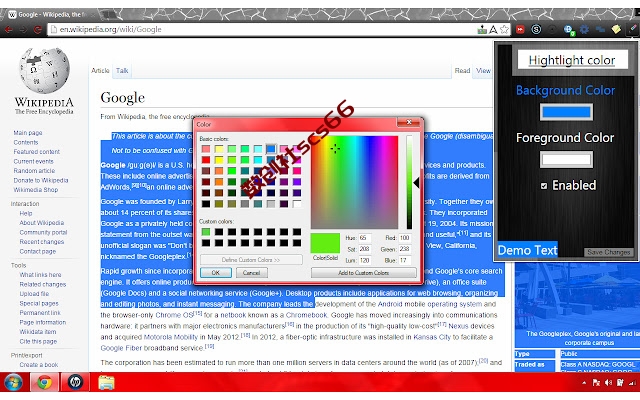This screenshot has height=400, width=640.
Task: Open the Special pages link
Action: point(39,303)
